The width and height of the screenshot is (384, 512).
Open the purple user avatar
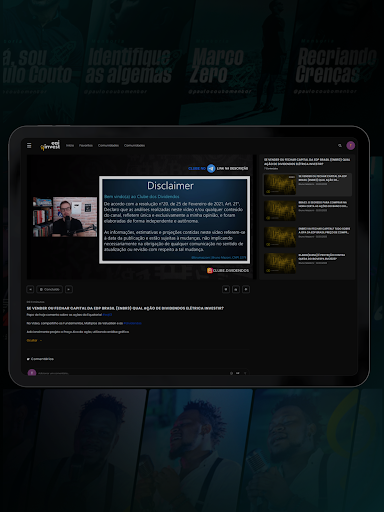[x=350, y=146]
